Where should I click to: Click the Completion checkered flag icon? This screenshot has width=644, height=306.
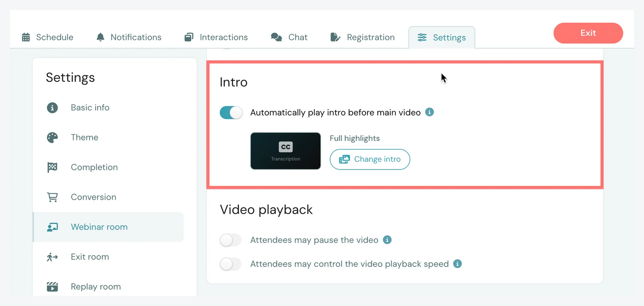tap(52, 167)
